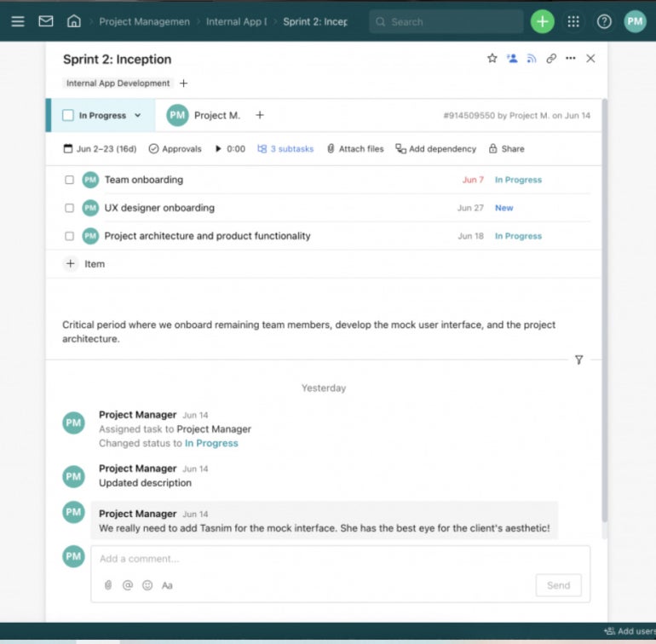The image size is (656, 644).
Task: Click the Add a comment field
Action: [x=339, y=559]
